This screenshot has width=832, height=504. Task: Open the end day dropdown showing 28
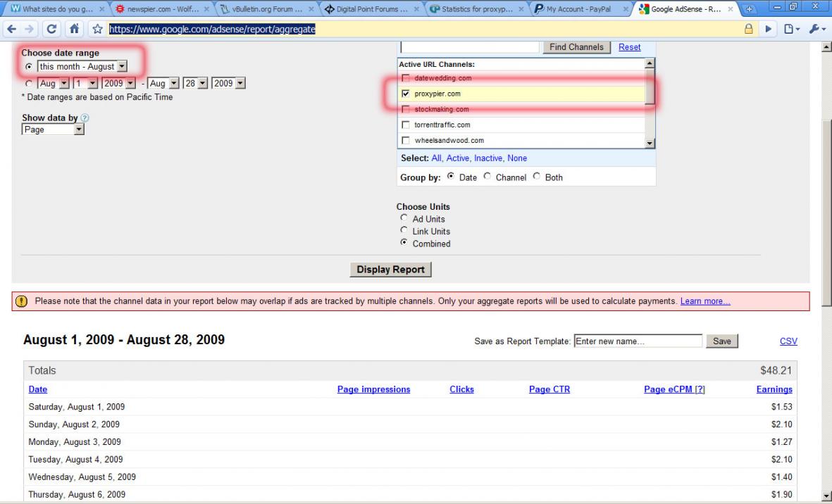point(195,83)
